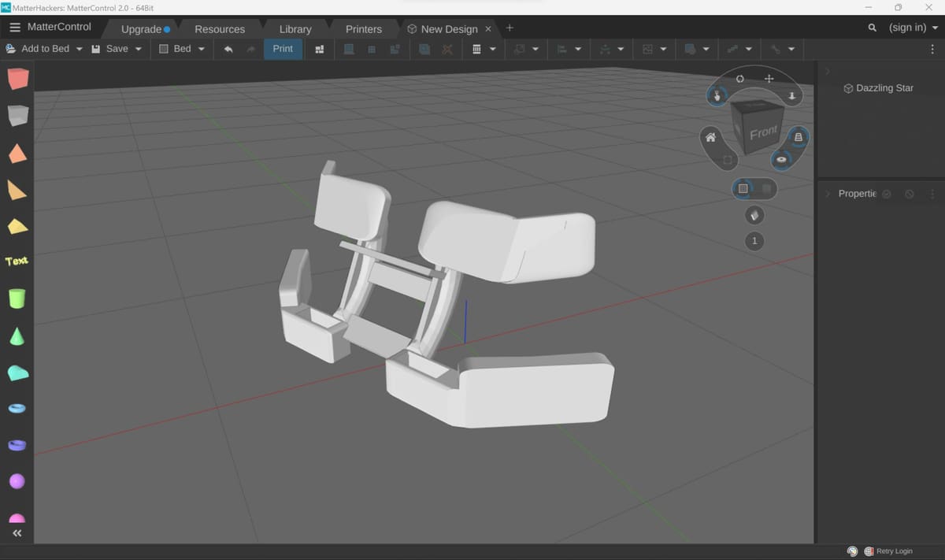The width and height of the screenshot is (945, 560).
Task: Expand the Properties panel section
Action: [x=828, y=194]
